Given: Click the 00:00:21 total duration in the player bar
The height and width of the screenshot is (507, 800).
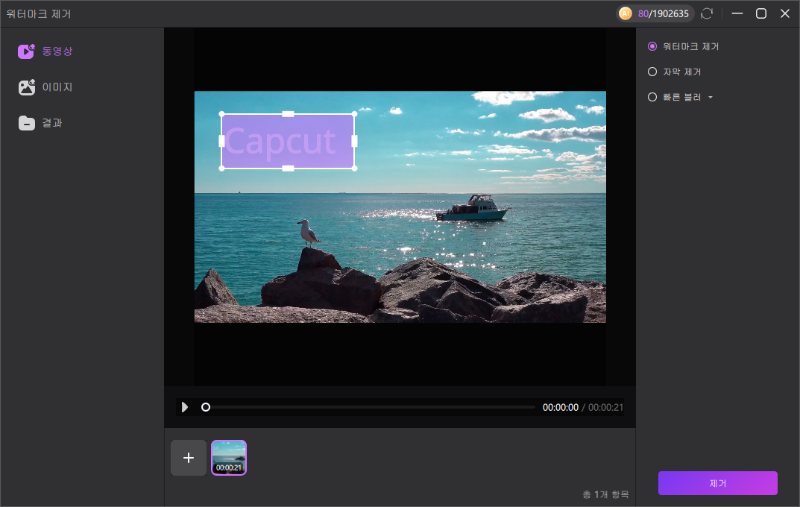Looking at the screenshot, I should (606, 408).
